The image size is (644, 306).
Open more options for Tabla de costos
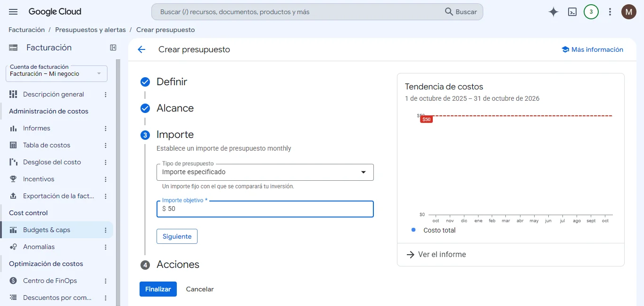tap(106, 145)
